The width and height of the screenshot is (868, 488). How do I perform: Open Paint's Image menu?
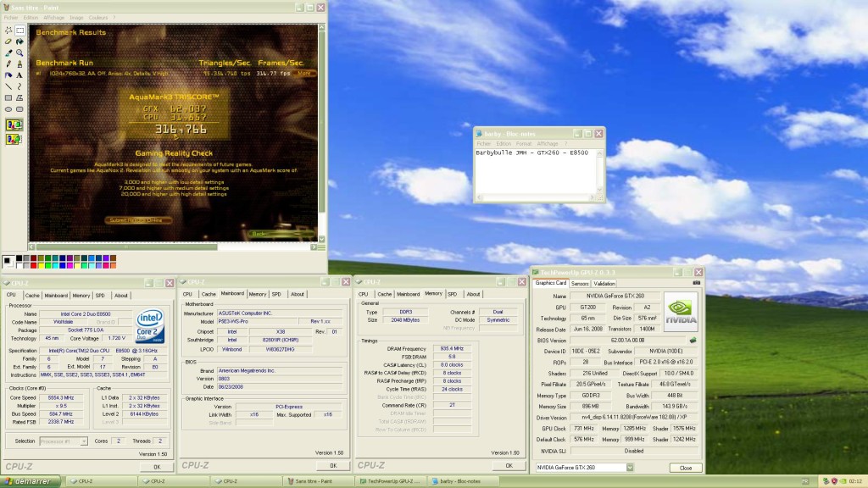pyautogui.click(x=76, y=18)
